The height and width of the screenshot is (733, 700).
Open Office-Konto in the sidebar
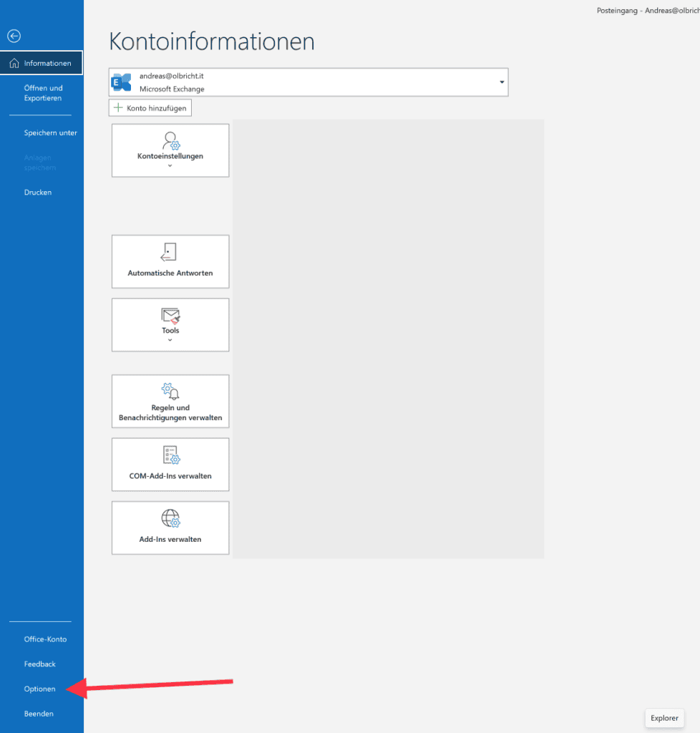45,639
